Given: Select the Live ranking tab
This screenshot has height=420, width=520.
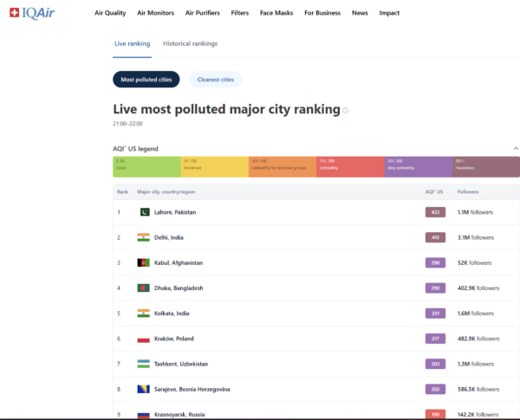Looking at the screenshot, I should tap(132, 43).
